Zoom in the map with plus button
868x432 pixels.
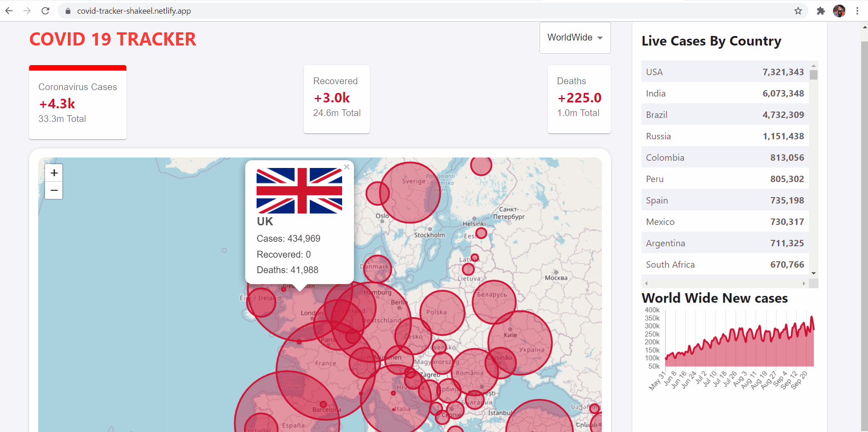pyautogui.click(x=54, y=173)
